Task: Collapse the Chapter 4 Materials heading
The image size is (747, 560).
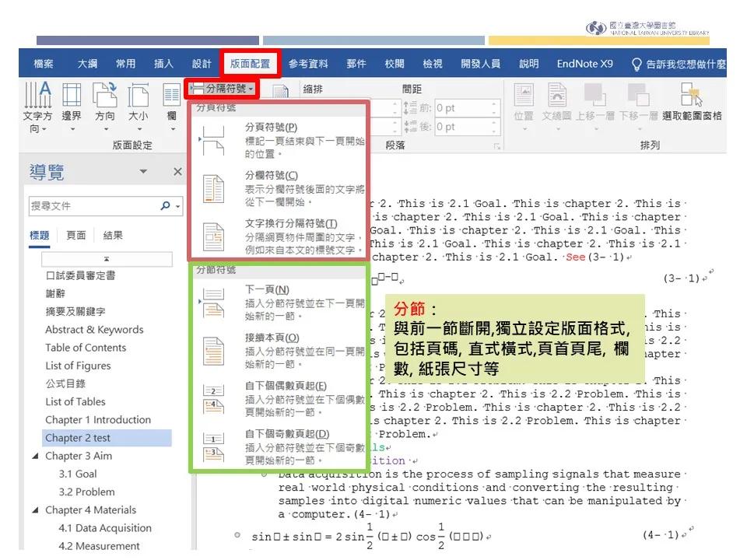Action: point(34,511)
